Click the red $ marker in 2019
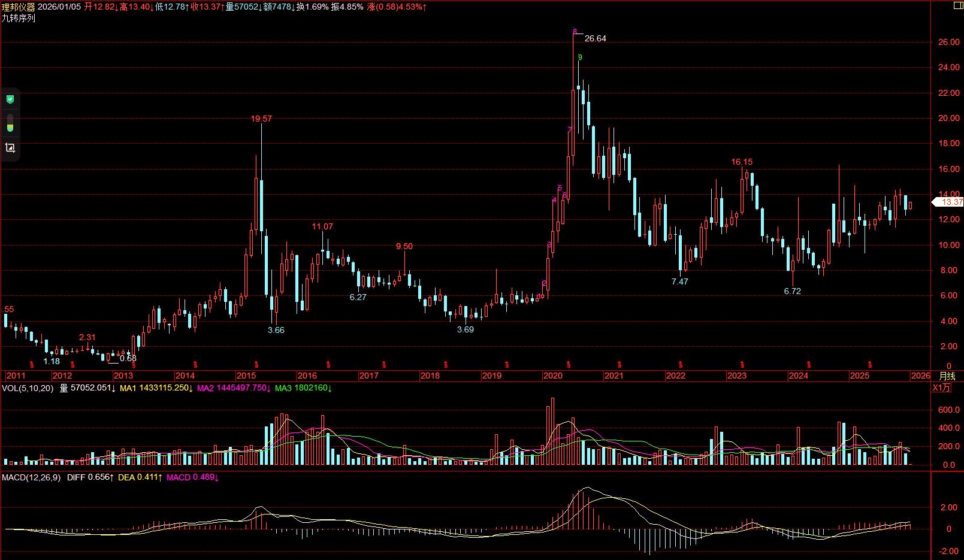This screenshot has width=964, height=560. pyautogui.click(x=507, y=364)
